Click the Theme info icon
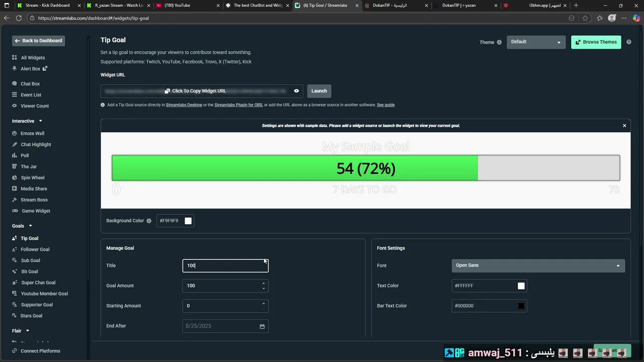 click(x=499, y=42)
